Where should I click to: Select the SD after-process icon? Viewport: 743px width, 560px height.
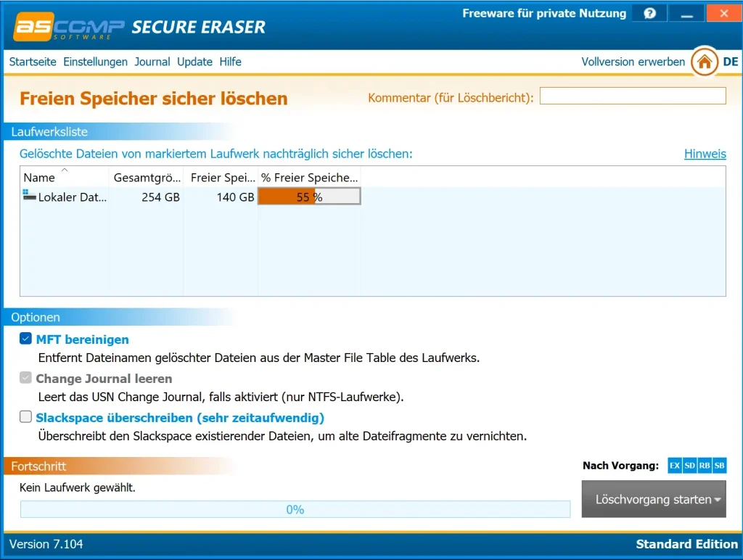pyautogui.click(x=690, y=465)
